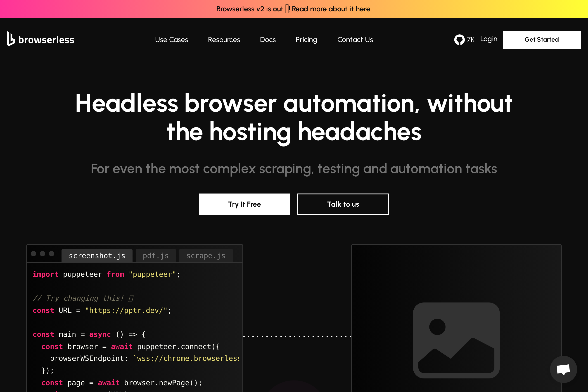Select the scrape.js tab
588x392 pixels.
(x=206, y=256)
